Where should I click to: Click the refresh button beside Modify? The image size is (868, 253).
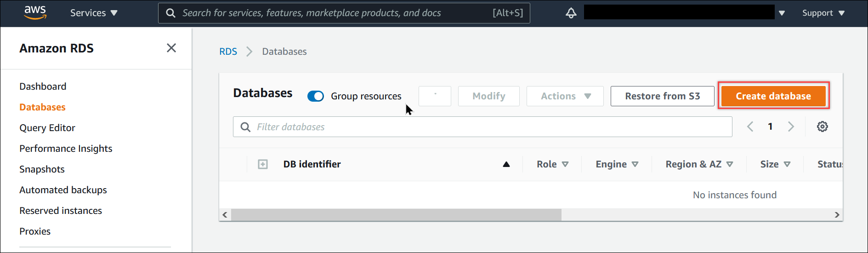click(435, 96)
